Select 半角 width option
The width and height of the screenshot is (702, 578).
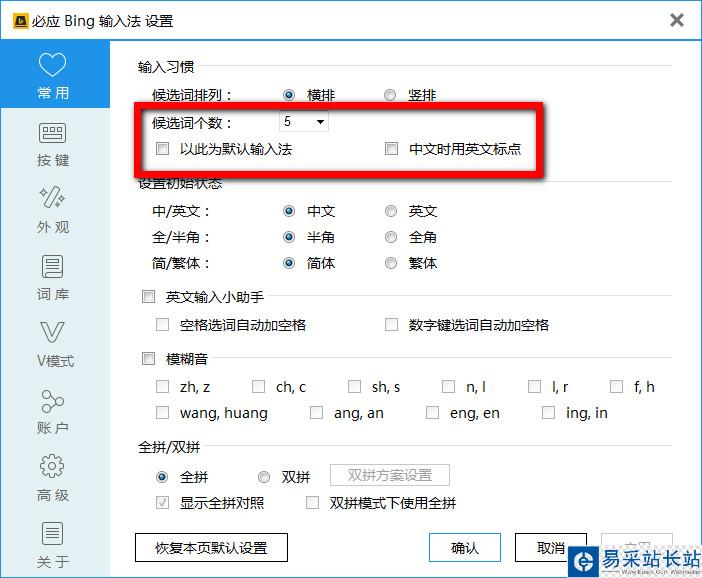click(x=289, y=237)
